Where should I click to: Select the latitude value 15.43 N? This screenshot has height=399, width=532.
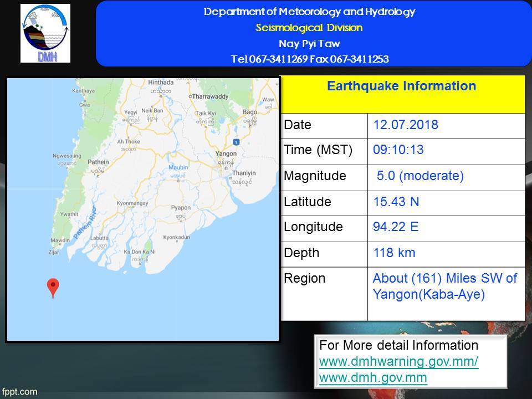(x=396, y=202)
